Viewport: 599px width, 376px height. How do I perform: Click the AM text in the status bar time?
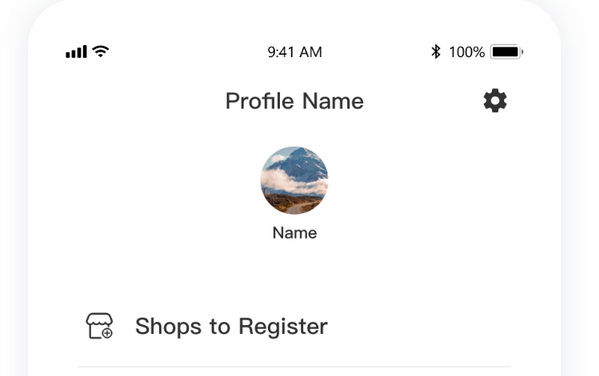tap(311, 52)
